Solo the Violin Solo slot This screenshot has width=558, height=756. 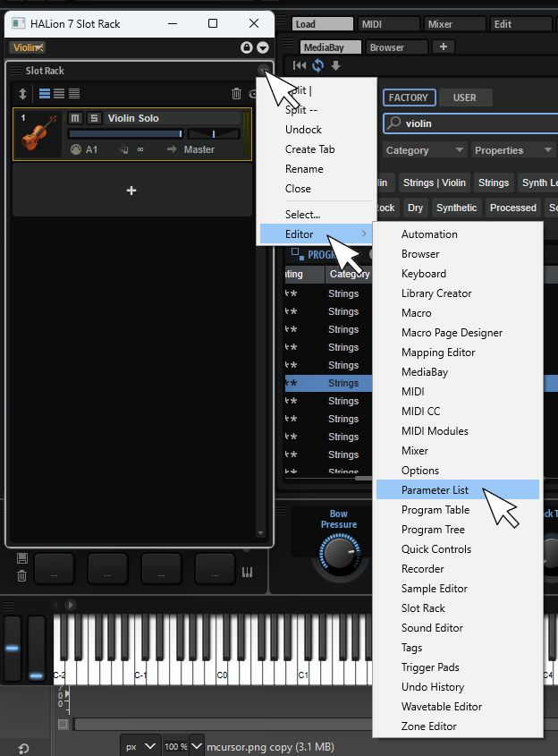click(x=94, y=118)
